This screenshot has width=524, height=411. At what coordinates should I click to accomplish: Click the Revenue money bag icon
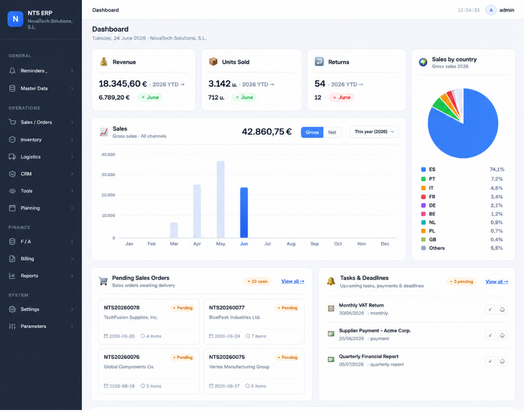(x=104, y=62)
